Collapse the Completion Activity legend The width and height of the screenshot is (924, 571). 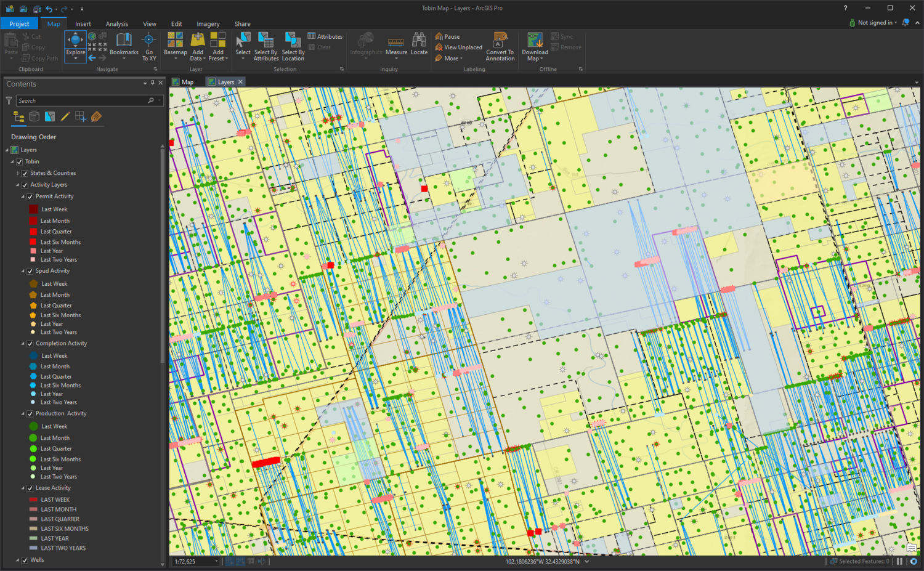click(x=23, y=344)
